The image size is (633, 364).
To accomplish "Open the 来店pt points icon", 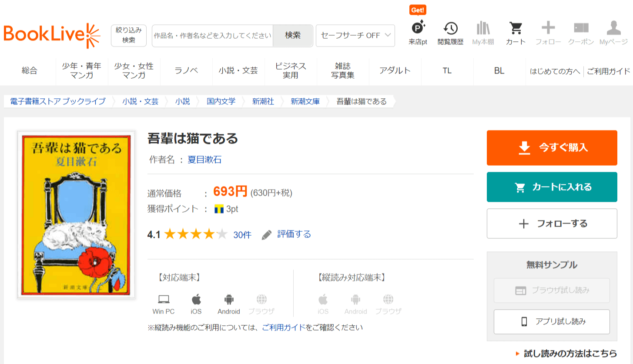I will click(x=418, y=29).
